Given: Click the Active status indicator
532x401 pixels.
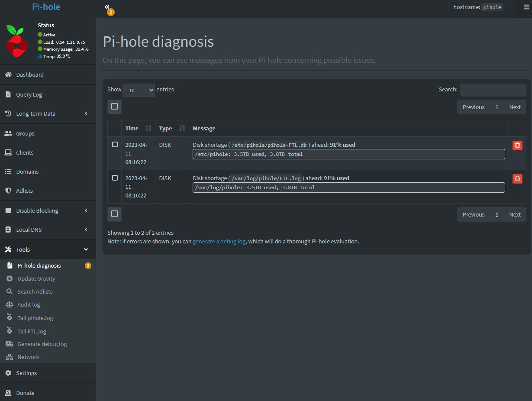Looking at the screenshot, I should coord(47,35).
